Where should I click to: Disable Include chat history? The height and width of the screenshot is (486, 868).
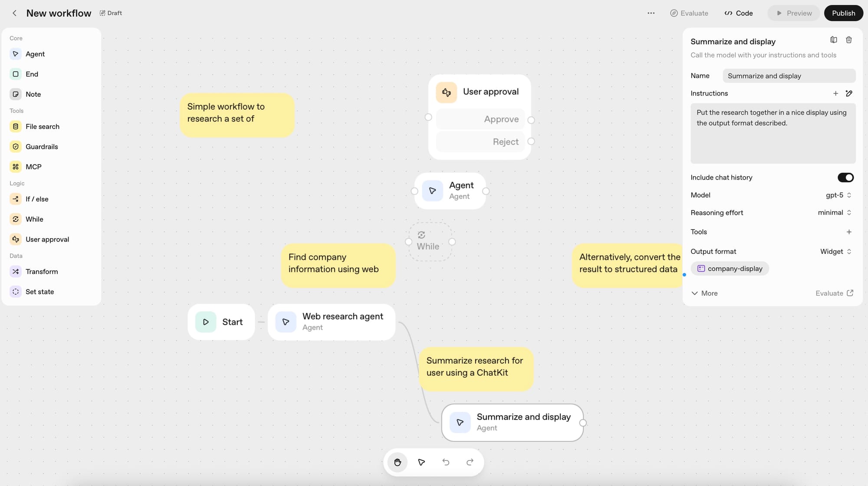pyautogui.click(x=845, y=177)
